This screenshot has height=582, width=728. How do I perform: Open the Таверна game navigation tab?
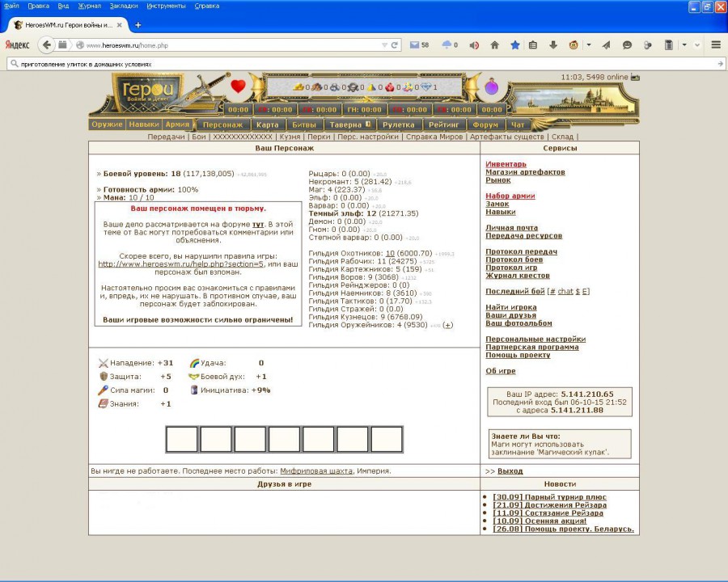(x=349, y=124)
